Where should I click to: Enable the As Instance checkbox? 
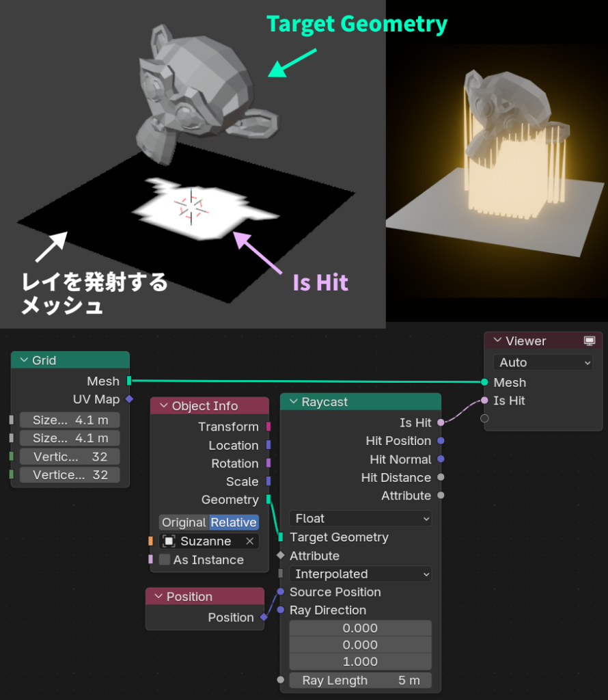point(165,560)
